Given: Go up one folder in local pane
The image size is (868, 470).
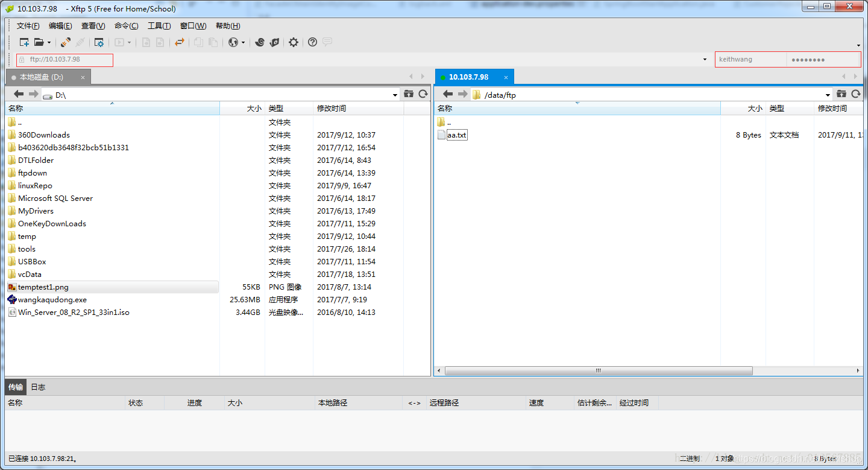Looking at the screenshot, I should (x=409, y=94).
